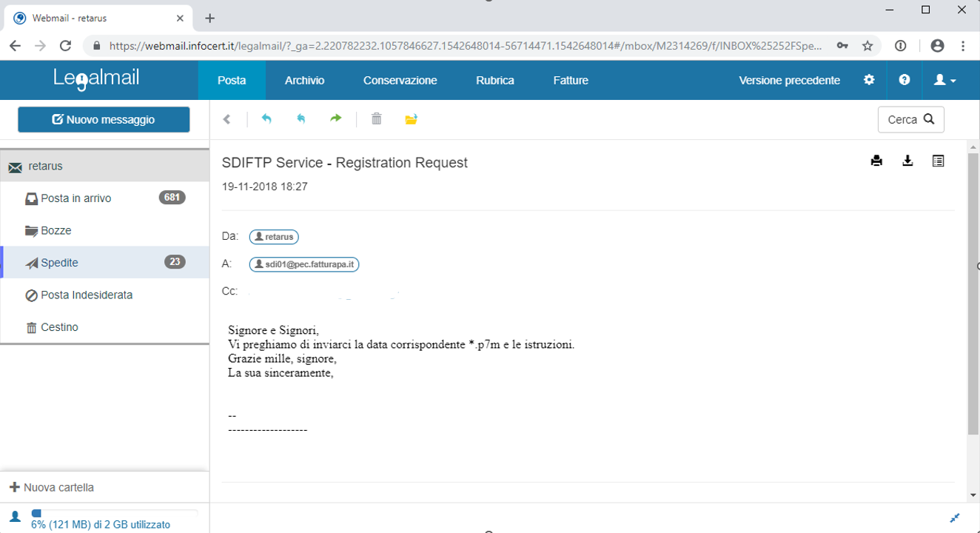Print the email message
The height and width of the screenshot is (533, 980).
point(876,161)
